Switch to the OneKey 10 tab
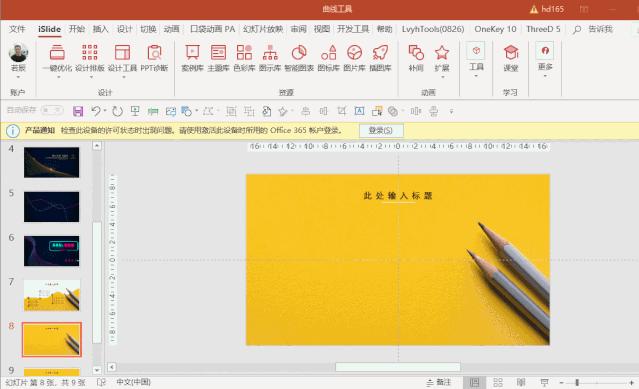This screenshot has width=639, height=389. click(x=495, y=29)
